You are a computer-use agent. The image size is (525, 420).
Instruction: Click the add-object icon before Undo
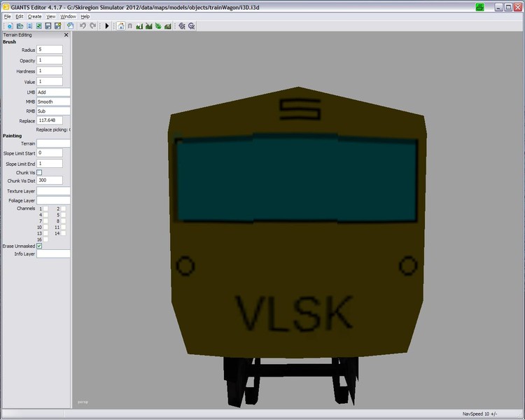[70, 26]
